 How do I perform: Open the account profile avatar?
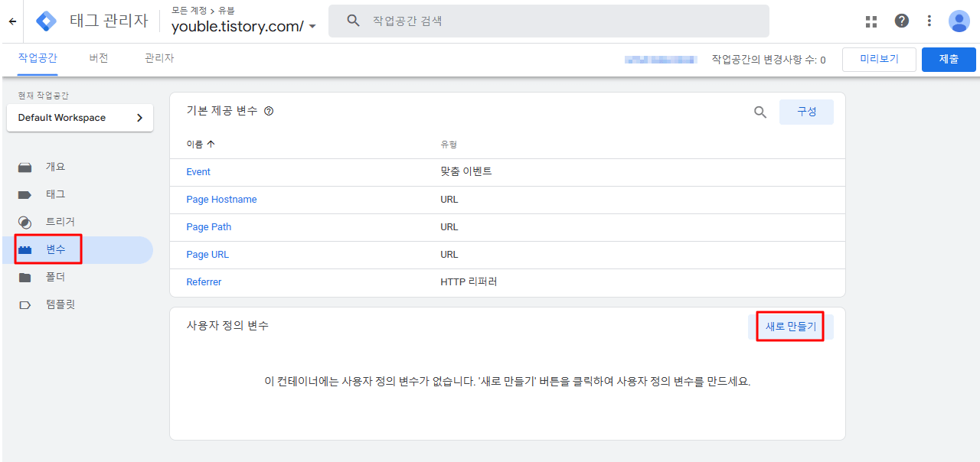point(959,21)
